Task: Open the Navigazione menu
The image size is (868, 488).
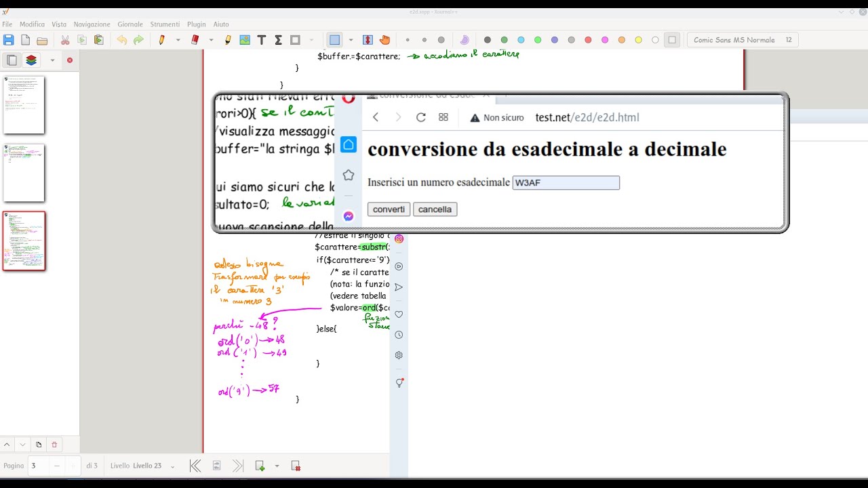Action: point(92,24)
